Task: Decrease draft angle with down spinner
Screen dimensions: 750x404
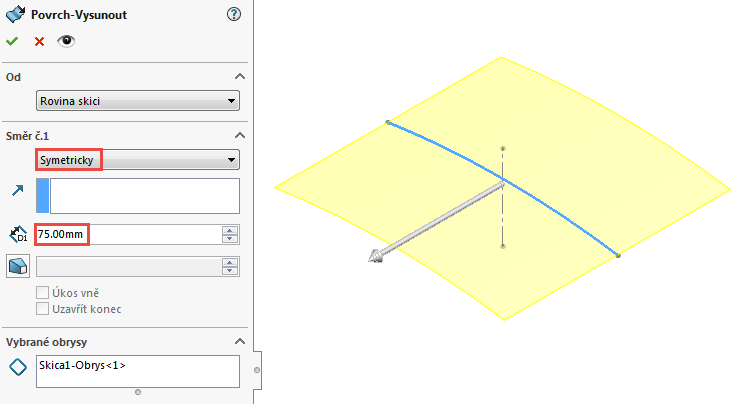Action: pos(230,271)
